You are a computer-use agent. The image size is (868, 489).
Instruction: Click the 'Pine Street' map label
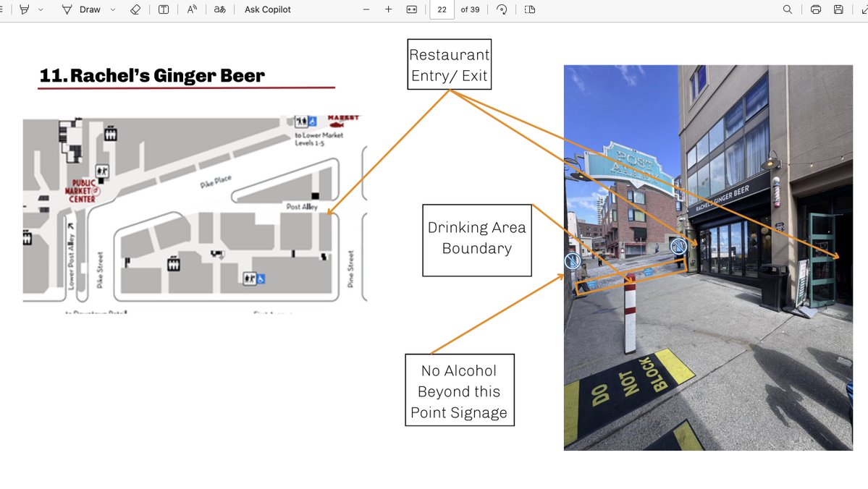click(350, 269)
